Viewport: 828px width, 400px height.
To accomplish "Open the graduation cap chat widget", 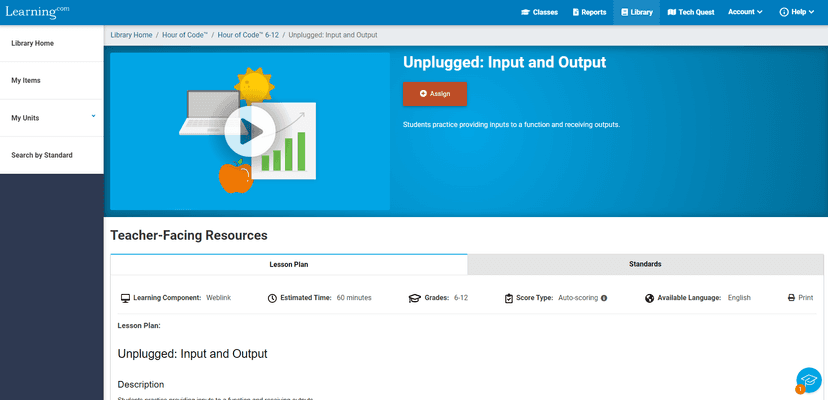I will coord(809,379).
